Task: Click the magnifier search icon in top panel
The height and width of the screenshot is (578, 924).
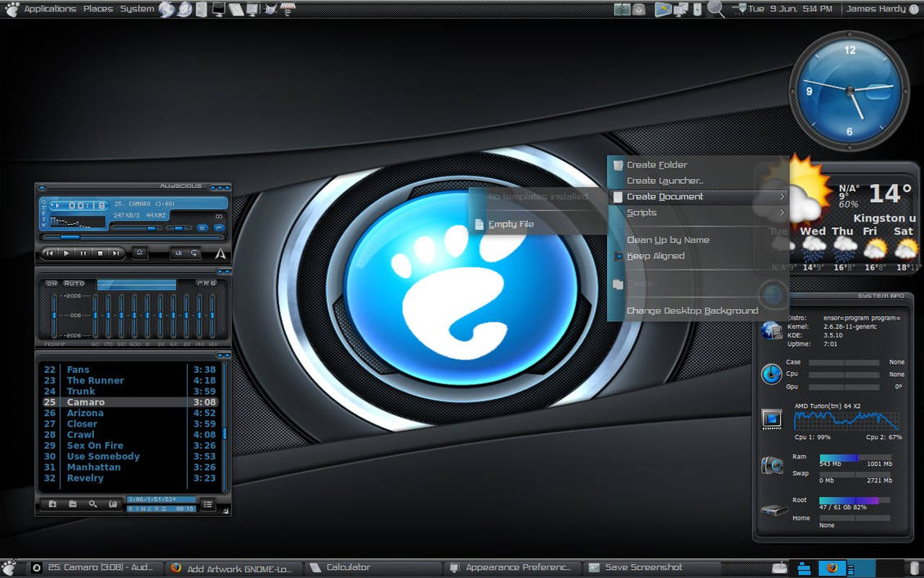Action: coord(716,9)
